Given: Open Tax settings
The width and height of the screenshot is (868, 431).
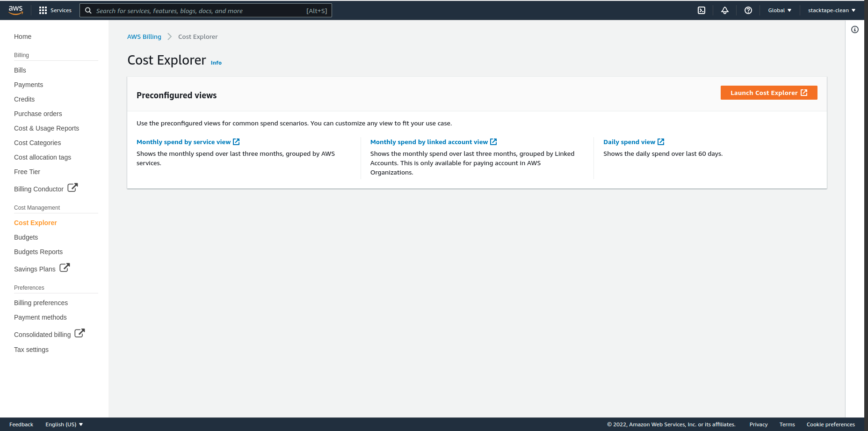Looking at the screenshot, I should pyautogui.click(x=31, y=350).
